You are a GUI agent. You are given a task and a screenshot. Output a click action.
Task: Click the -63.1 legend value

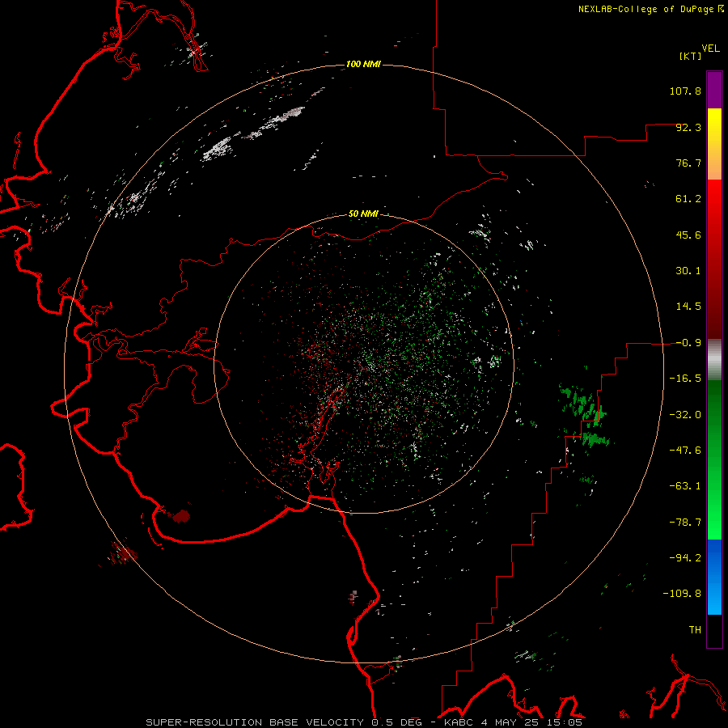click(x=685, y=486)
